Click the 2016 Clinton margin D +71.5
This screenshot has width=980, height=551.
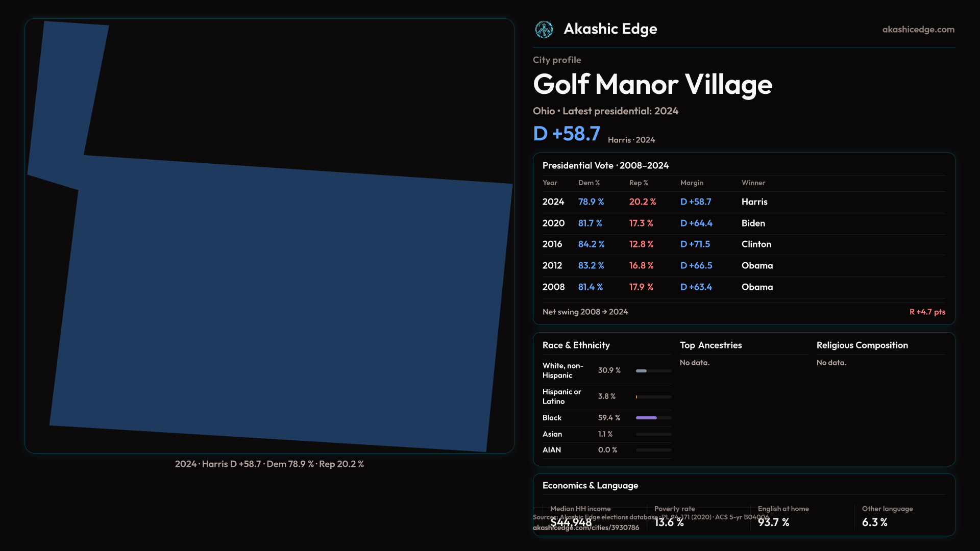[695, 244]
